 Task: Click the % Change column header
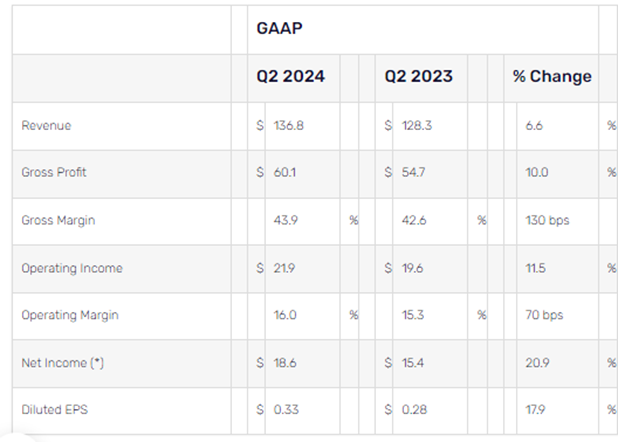(552, 76)
